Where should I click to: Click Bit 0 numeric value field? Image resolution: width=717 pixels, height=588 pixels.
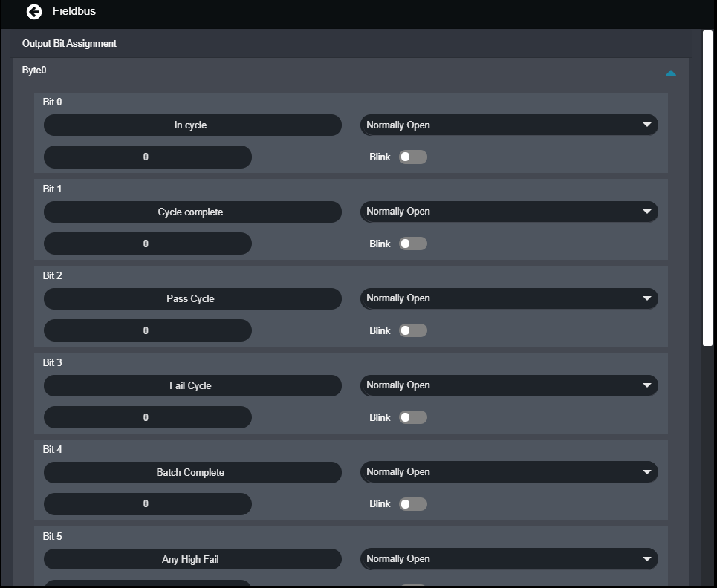click(x=148, y=157)
